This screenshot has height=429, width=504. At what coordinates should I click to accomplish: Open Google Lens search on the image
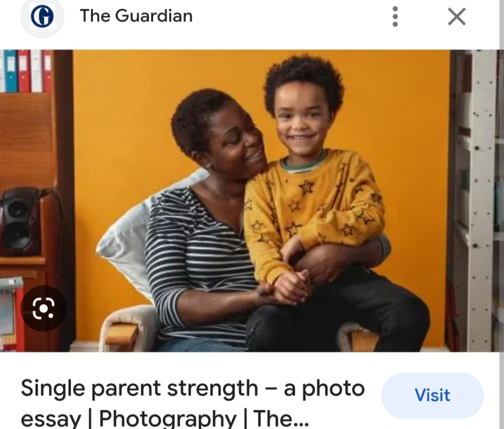(x=43, y=308)
